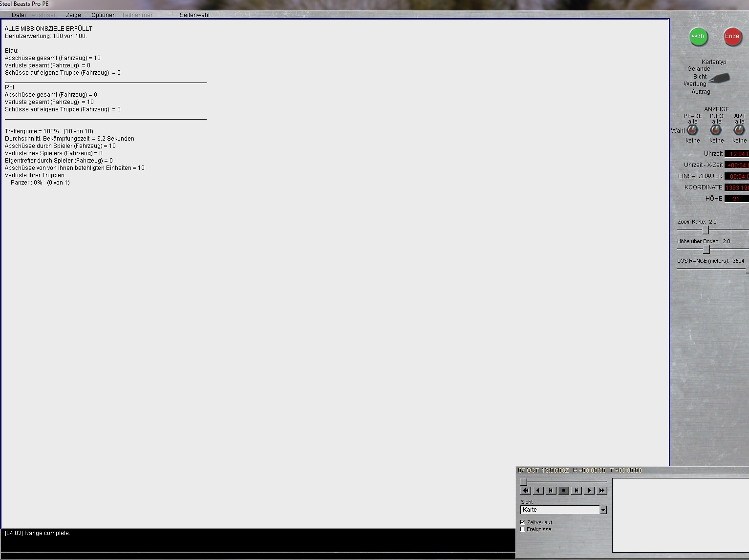Open the Seitenwahl menu

pos(194,15)
